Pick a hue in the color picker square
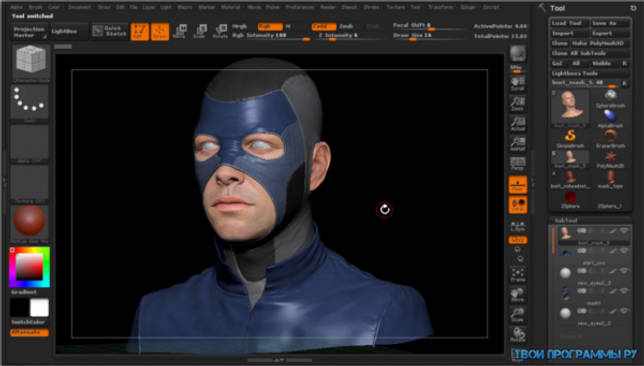 coord(30,267)
